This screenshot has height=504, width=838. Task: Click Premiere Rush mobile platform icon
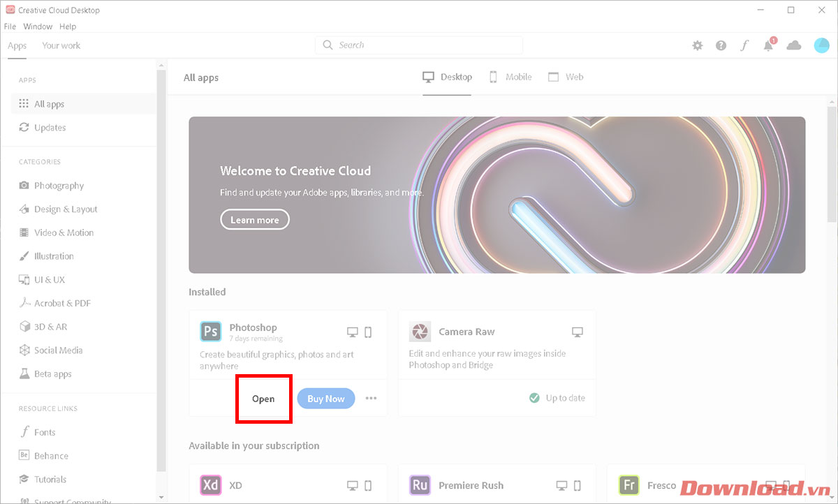coord(578,485)
